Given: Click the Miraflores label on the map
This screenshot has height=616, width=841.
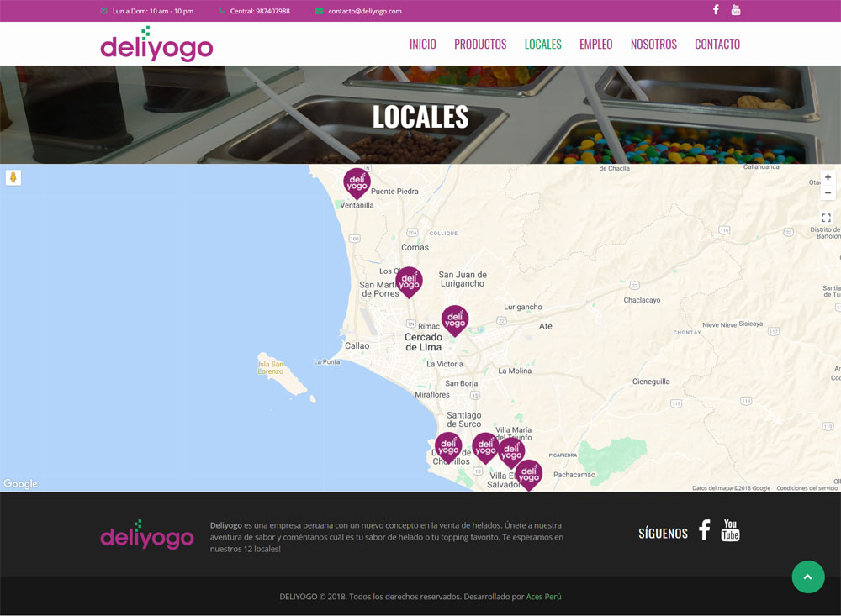Looking at the screenshot, I should point(432,395).
